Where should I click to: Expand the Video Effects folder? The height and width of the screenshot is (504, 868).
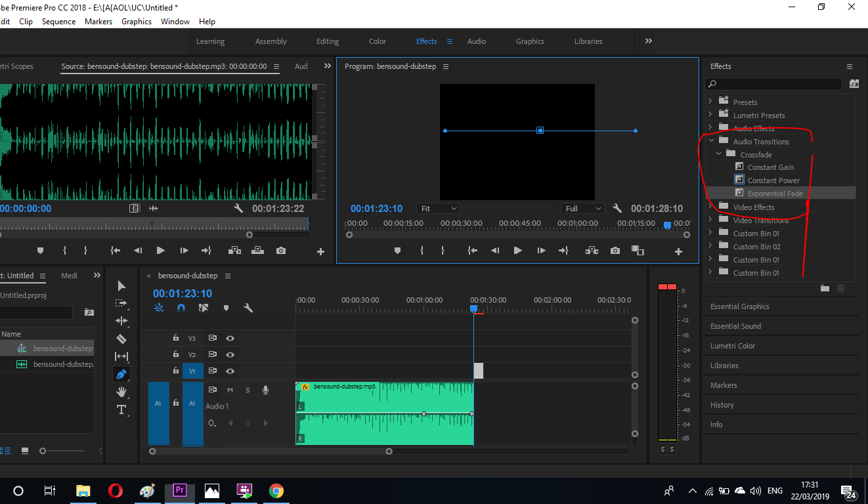(x=710, y=207)
